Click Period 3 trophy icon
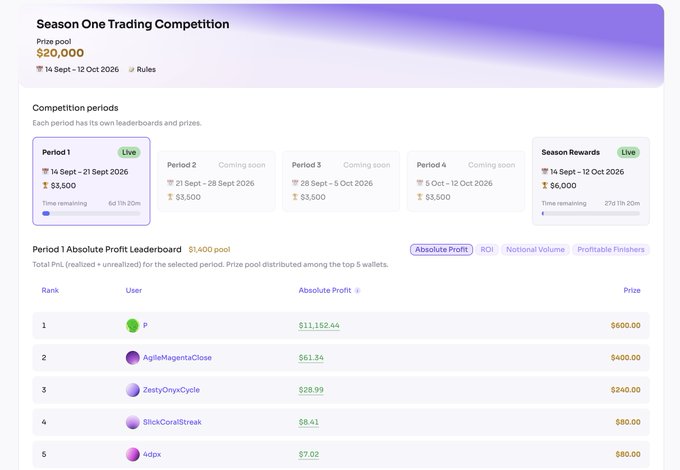680x470 pixels. [295, 197]
